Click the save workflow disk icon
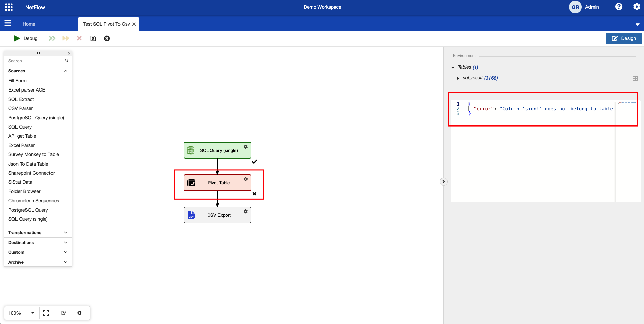 point(93,38)
